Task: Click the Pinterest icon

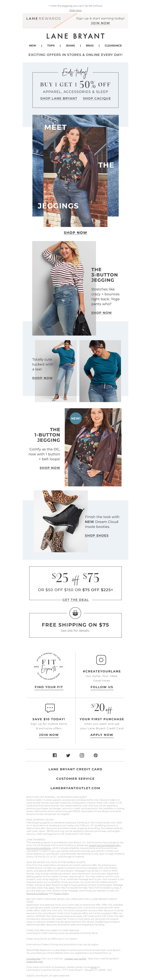Action: point(96,755)
